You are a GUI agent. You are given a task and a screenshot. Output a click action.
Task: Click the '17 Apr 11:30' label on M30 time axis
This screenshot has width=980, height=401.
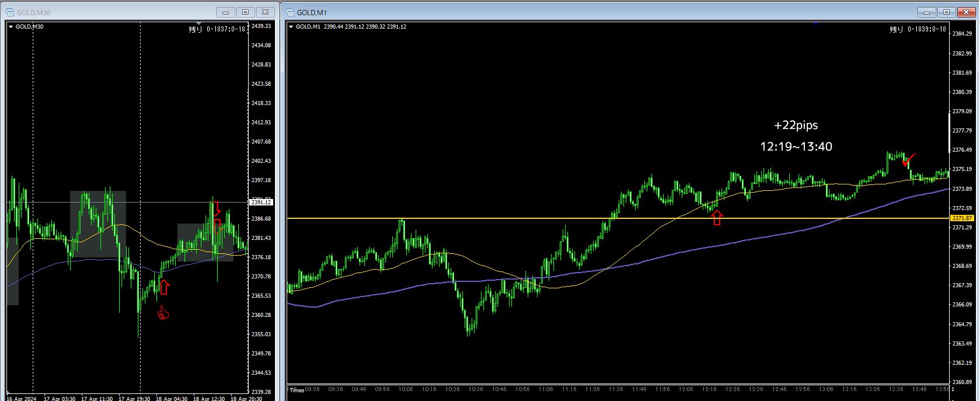coord(96,399)
